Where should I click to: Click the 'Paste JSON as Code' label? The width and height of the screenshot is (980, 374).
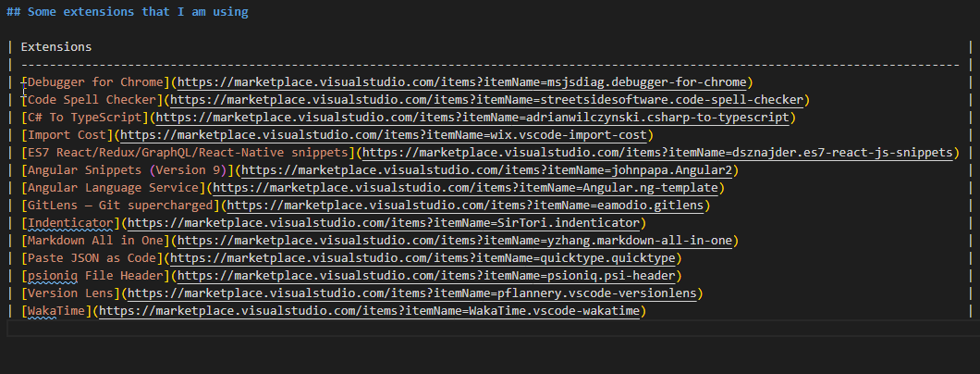92,257
